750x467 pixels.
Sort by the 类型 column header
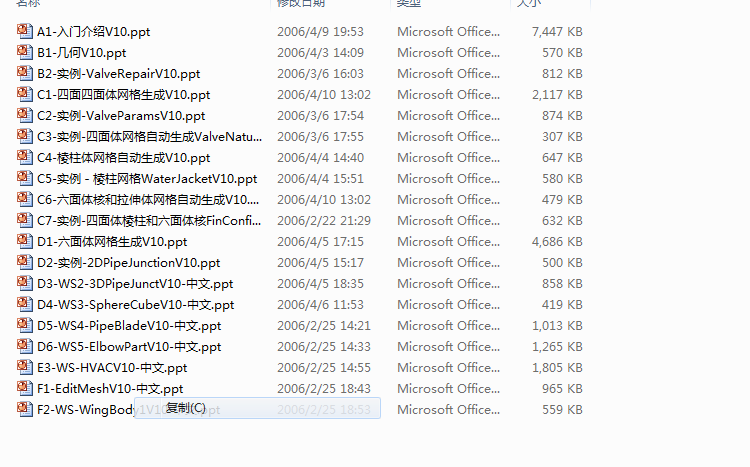point(409,3)
